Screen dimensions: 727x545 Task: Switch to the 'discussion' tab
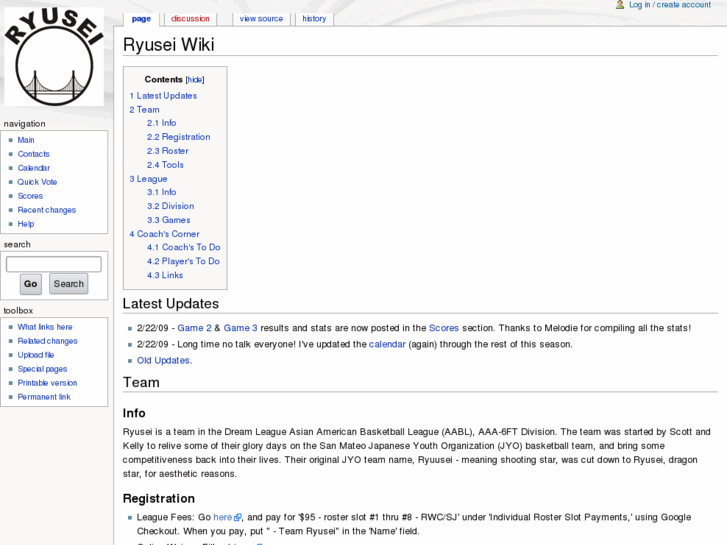(190, 19)
